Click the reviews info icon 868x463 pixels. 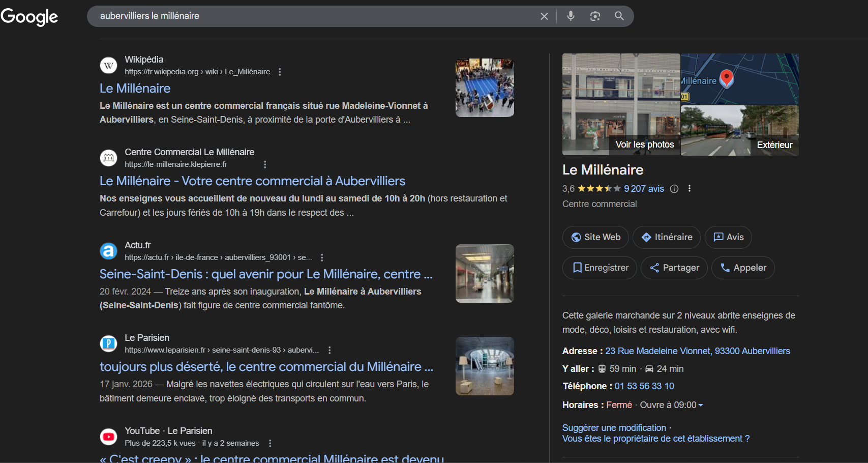(x=674, y=189)
